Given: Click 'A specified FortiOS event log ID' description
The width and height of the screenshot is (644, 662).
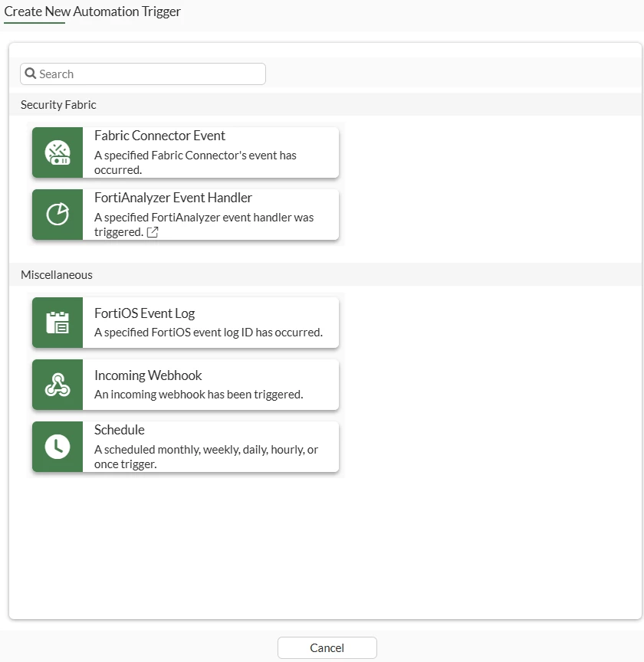Looking at the screenshot, I should pos(209,333).
